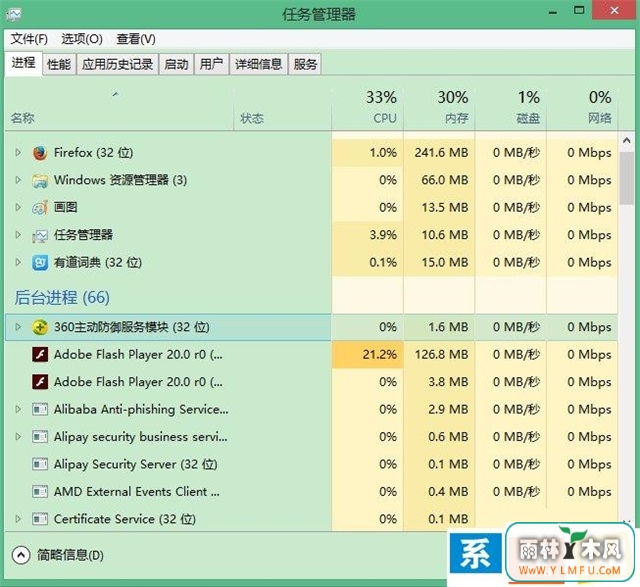The width and height of the screenshot is (640, 587).
Task: Sort processes by the 网络 column header
Action: [x=582, y=109]
